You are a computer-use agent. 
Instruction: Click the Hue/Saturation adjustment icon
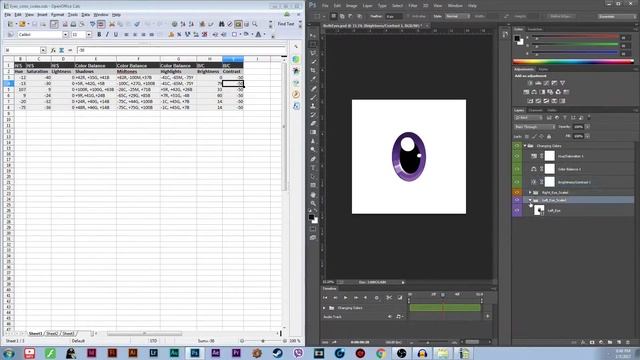(526, 92)
